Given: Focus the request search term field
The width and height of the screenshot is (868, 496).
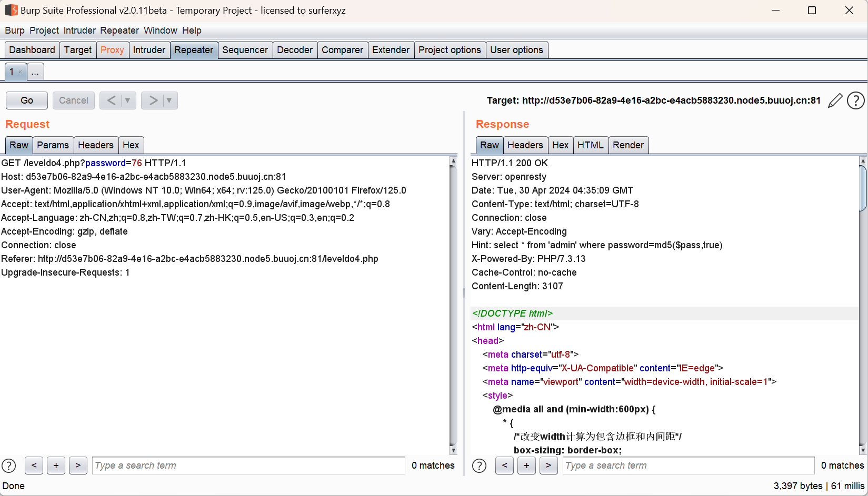Looking at the screenshot, I should click(248, 465).
